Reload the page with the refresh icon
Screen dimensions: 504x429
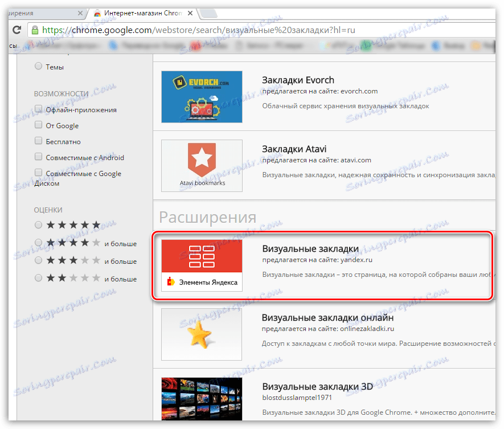(17, 30)
